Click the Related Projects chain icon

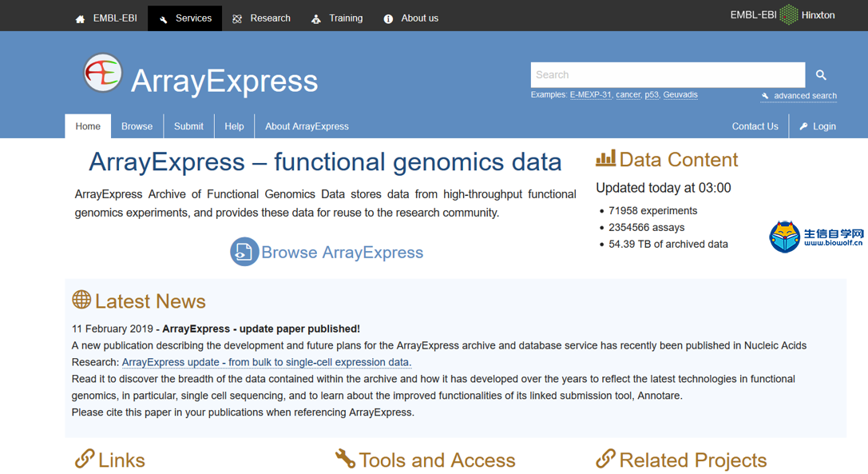click(605, 459)
